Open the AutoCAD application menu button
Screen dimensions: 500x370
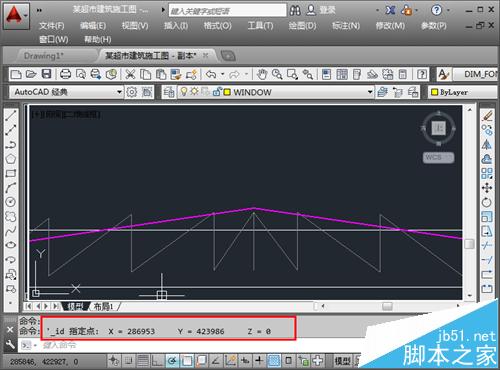[16, 16]
